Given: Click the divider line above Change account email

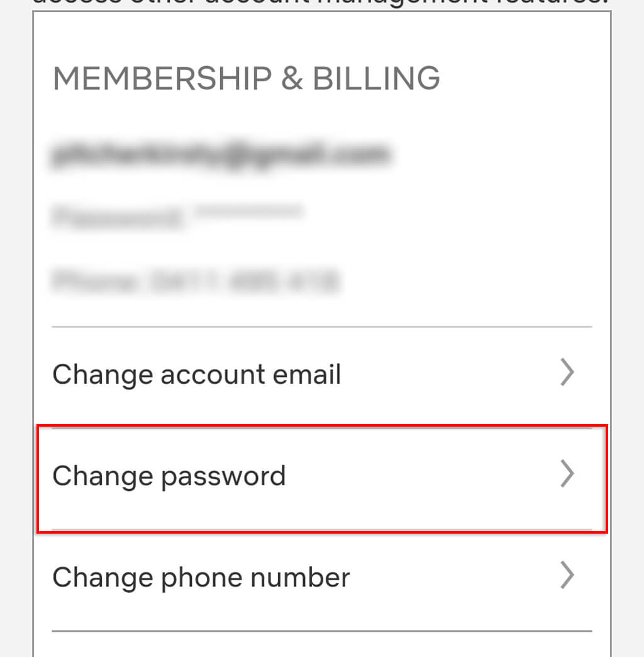Looking at the screenshot, I should pos(322,327).
